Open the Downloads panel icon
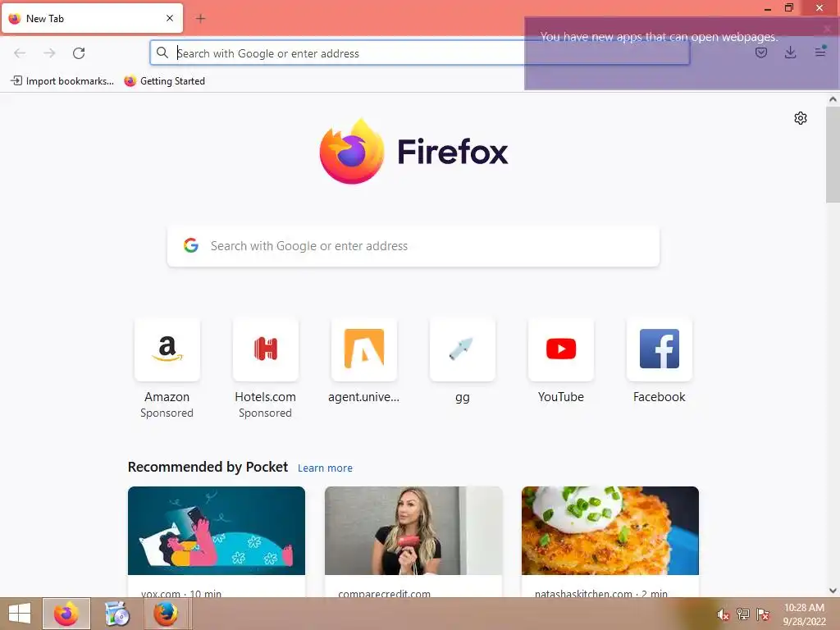 tap(790, 52)
